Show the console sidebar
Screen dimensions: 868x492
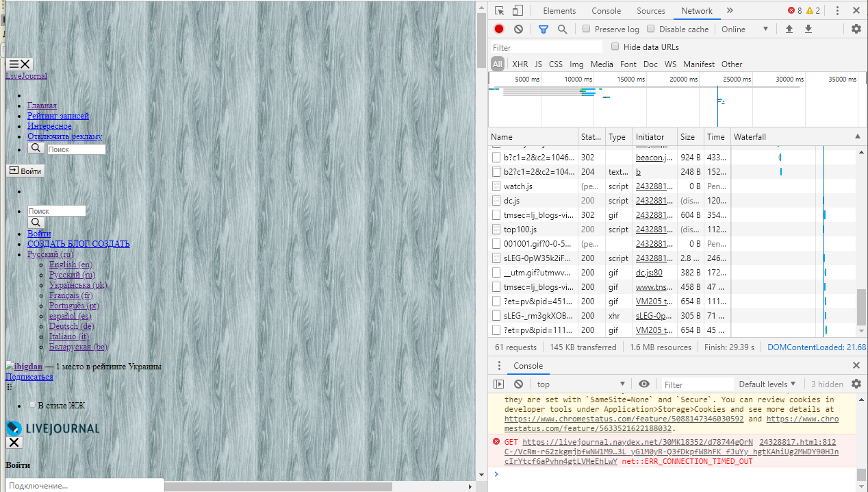(x=499, y=384)
